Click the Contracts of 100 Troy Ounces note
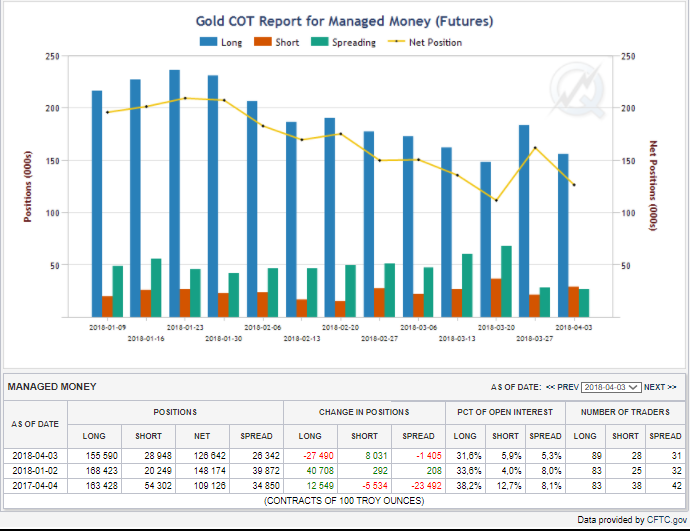Screen dimensions: 690x531 pos(344,501)
